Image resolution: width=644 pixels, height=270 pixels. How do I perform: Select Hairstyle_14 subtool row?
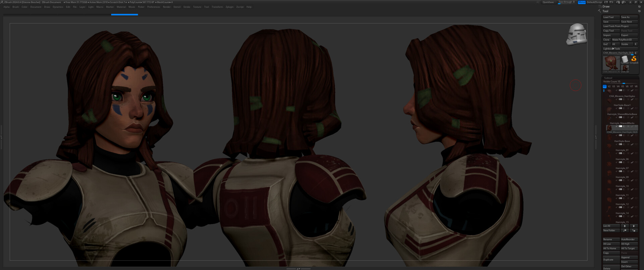coord(622,210)
